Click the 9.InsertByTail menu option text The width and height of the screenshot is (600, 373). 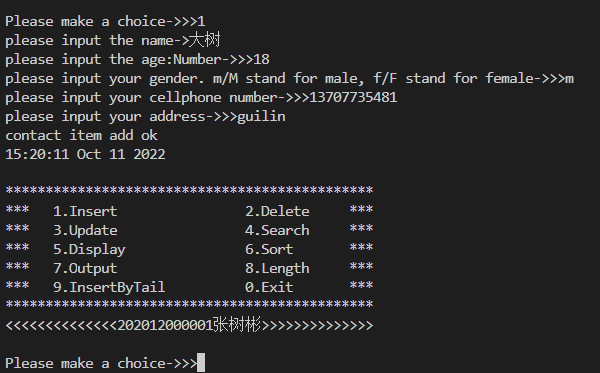pyautogui.click(x=109, y=287)
